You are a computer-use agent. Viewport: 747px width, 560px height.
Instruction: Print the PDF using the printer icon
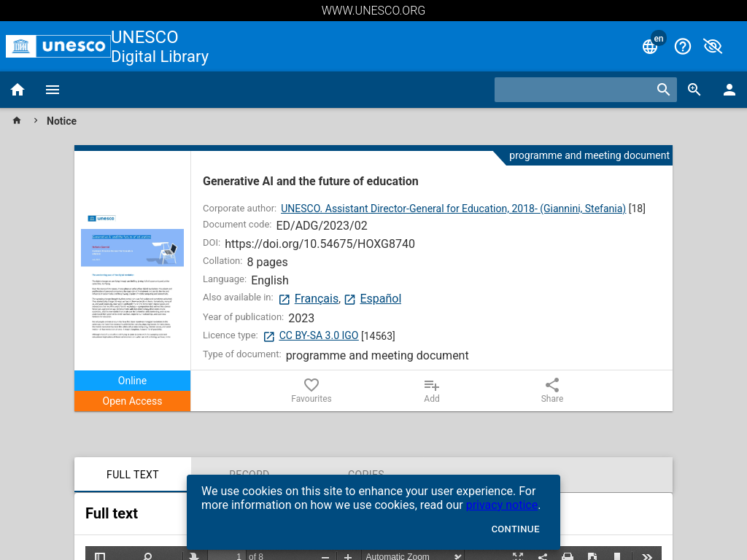(568, 556)
